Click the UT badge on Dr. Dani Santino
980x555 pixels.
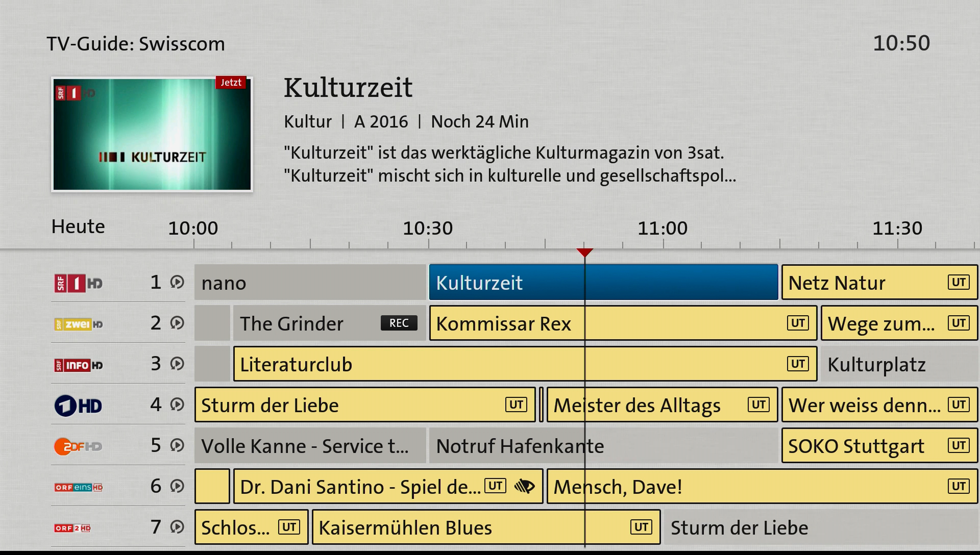click(x=495, y=486)
